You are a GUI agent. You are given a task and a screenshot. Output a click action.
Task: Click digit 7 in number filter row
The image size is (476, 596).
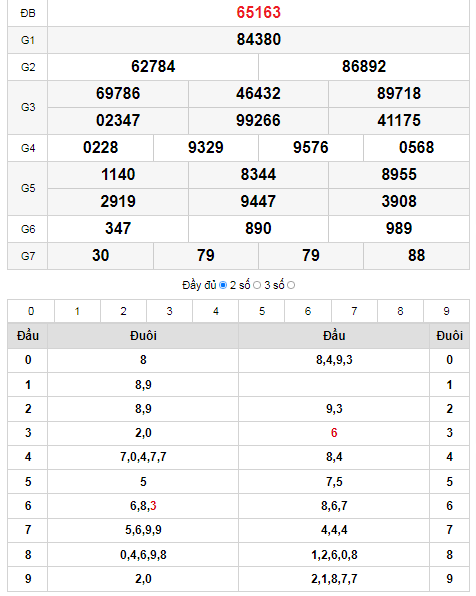pos(354,311)
